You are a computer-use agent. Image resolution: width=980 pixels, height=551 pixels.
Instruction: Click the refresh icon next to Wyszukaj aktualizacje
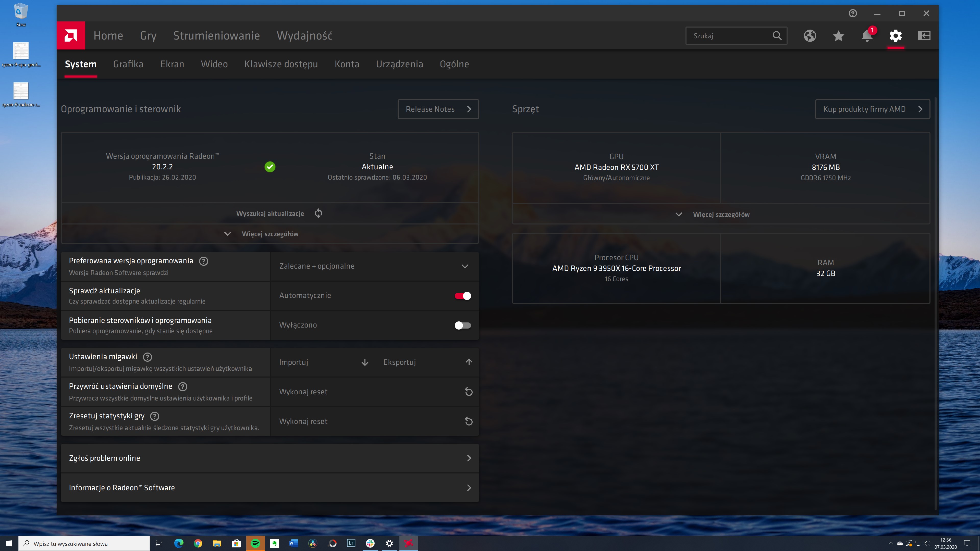pos(318,213)
